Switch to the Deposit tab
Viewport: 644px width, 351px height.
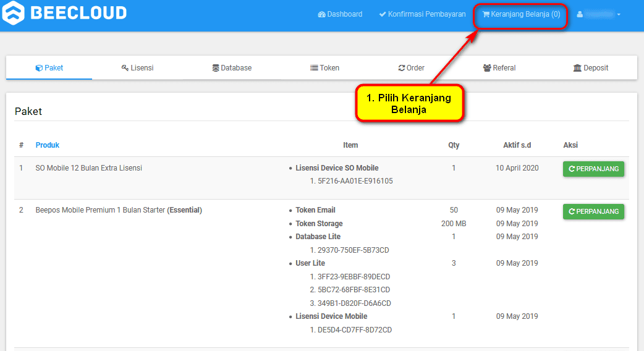point(591,68)
